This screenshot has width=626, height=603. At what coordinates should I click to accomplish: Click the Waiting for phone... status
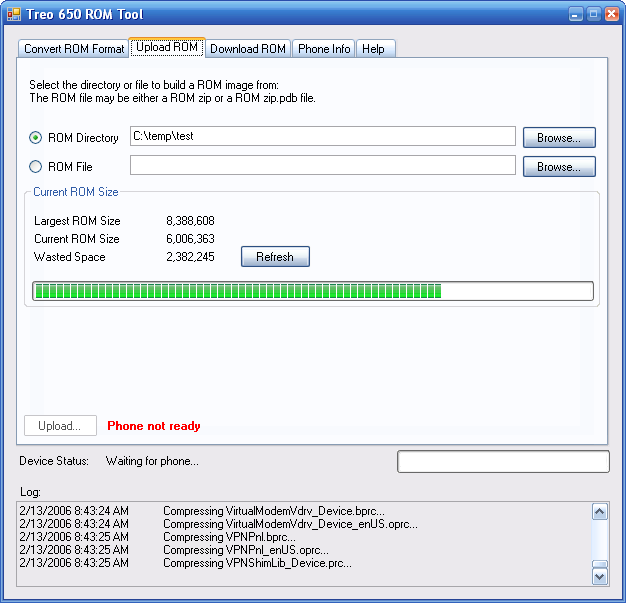[x=152, y=461]
